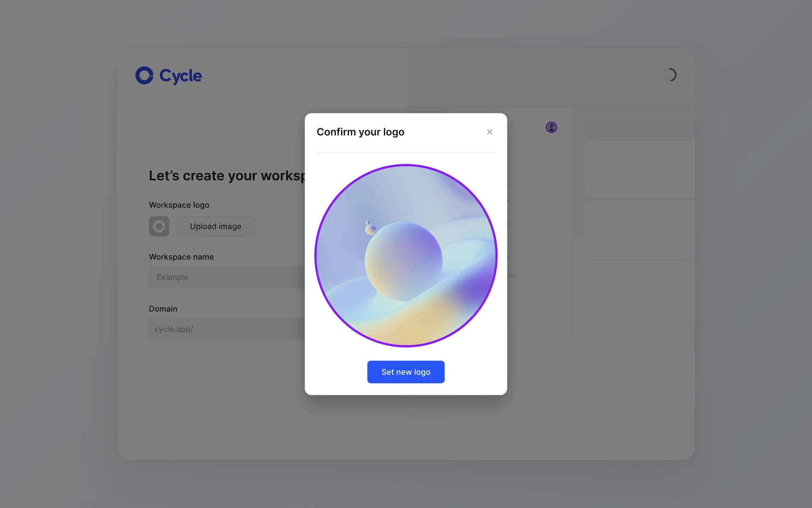Click the Workspace logo label

[179, 205]
